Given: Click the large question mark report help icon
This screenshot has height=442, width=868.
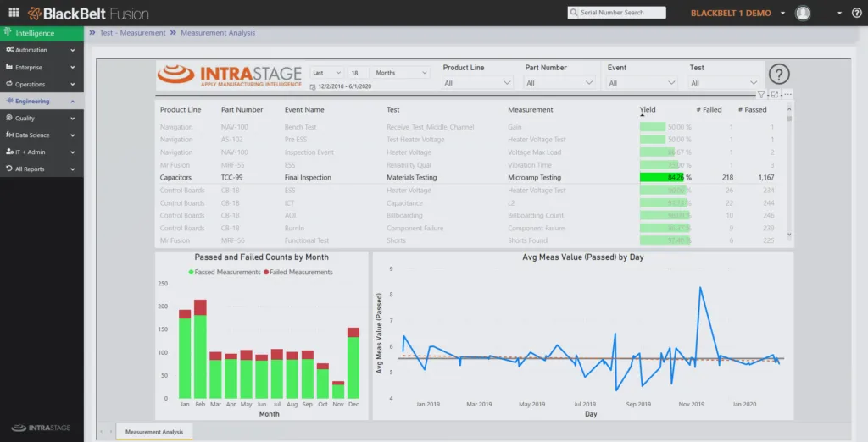Looking at the screenshot, I should pos(778,75).
